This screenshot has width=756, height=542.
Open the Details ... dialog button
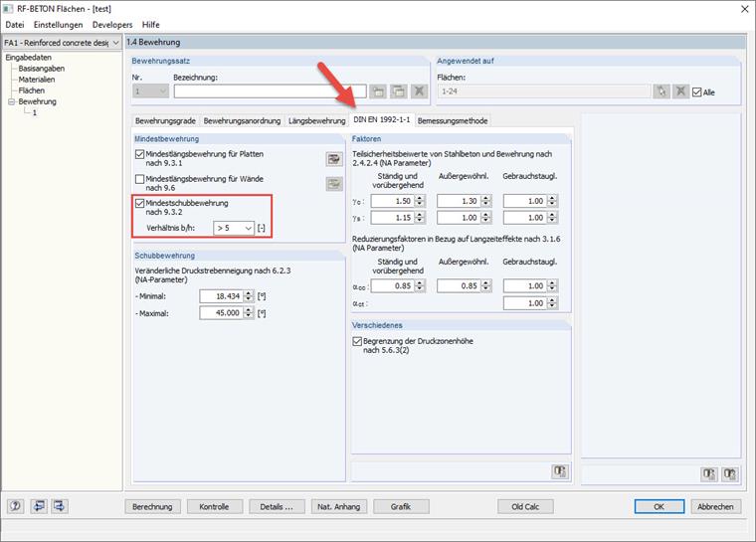coord(277,506)
